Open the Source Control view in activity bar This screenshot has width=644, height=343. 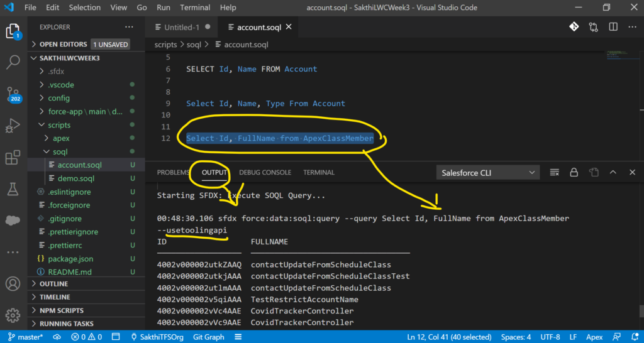pyautogui.click(x=13, y=94)
